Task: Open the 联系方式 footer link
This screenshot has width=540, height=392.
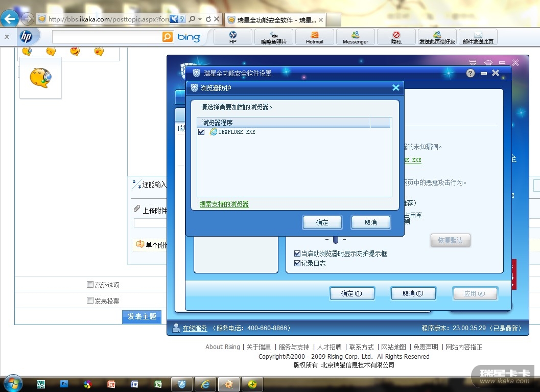Action: [x=361, y=347]
